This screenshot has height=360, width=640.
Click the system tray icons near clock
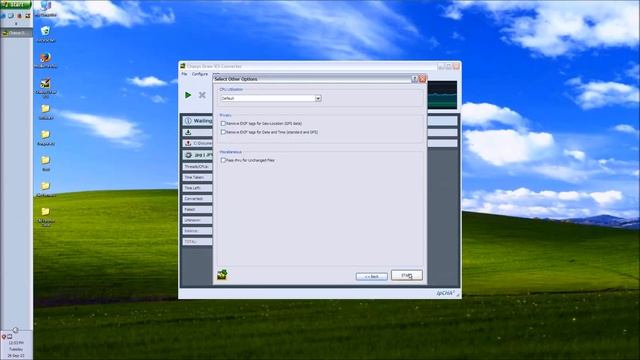[7, 337]
